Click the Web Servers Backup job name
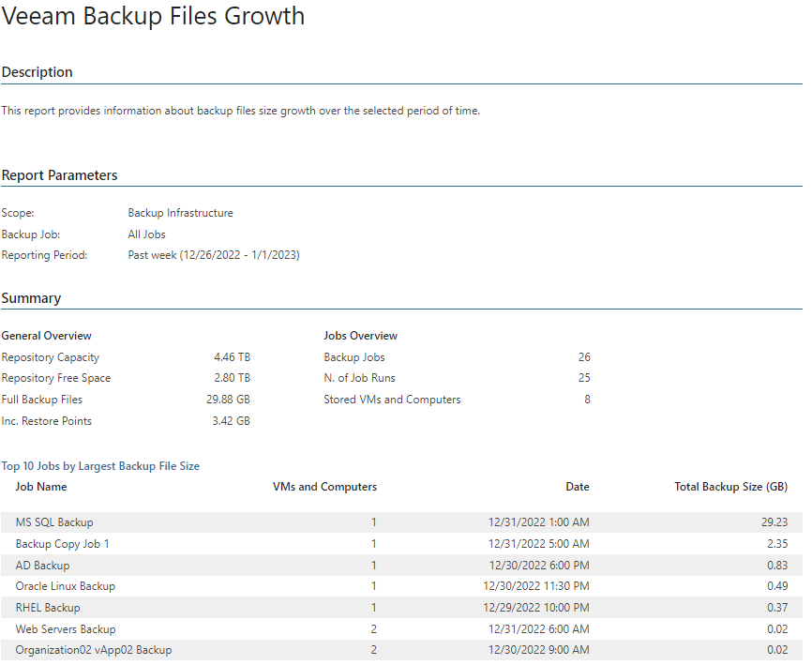812x665 pixels. (x=66, y=629)
